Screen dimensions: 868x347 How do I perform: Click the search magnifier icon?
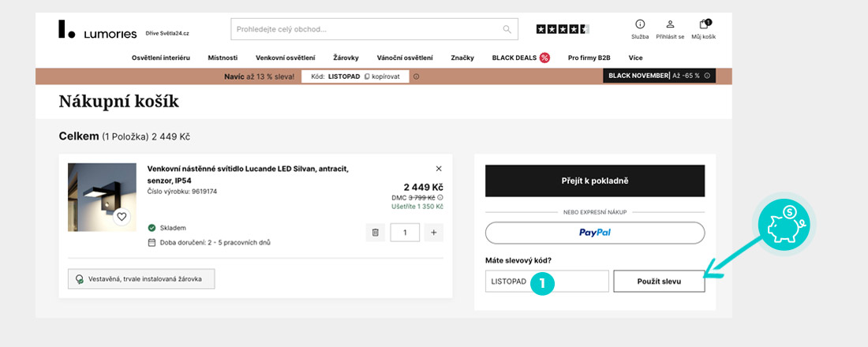(x=507, y=29)
